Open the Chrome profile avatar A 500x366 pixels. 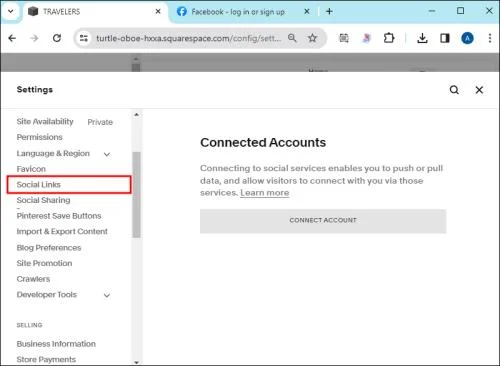coord(467,38)
